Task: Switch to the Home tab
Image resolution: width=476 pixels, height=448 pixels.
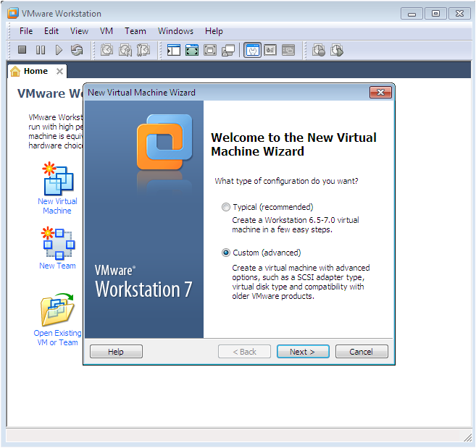Action: click(36, 71)
